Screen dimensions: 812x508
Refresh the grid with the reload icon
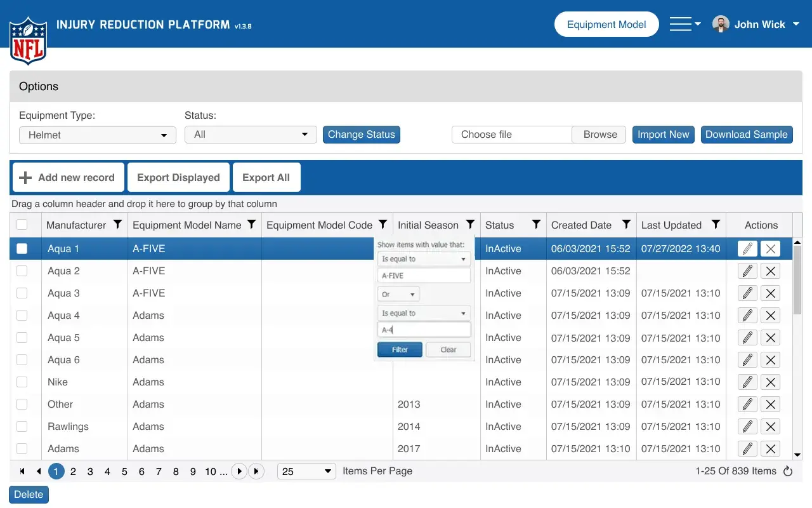tap(788, 471)
